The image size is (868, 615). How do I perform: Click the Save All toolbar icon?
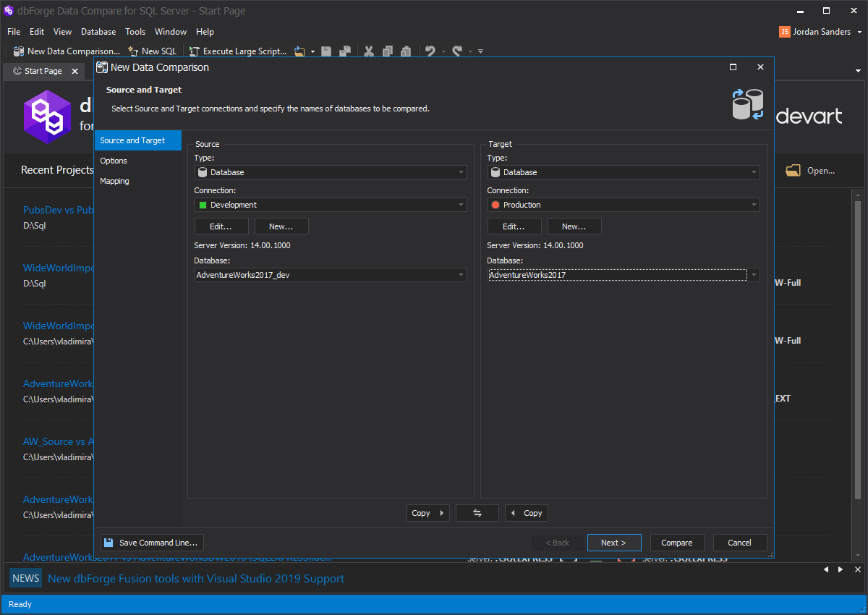pyautogui.click(x=345, y=51)
